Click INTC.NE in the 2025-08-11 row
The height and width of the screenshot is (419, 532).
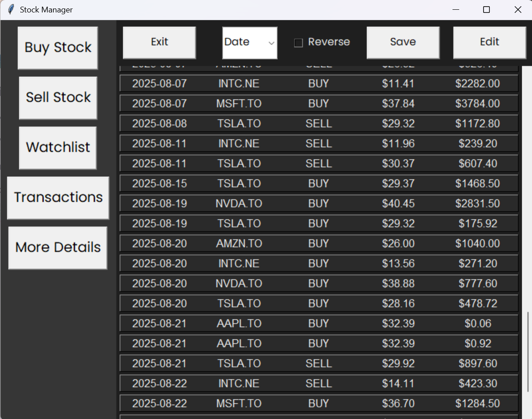tap(239, 144)
